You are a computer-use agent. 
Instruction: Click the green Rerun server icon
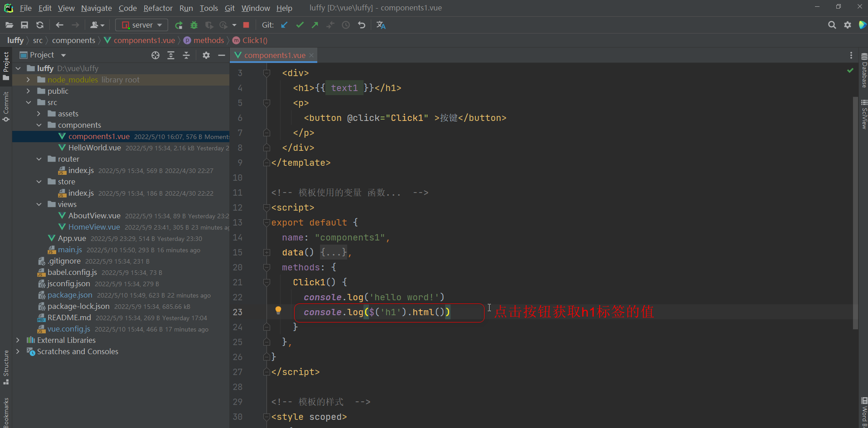point(179,25)
